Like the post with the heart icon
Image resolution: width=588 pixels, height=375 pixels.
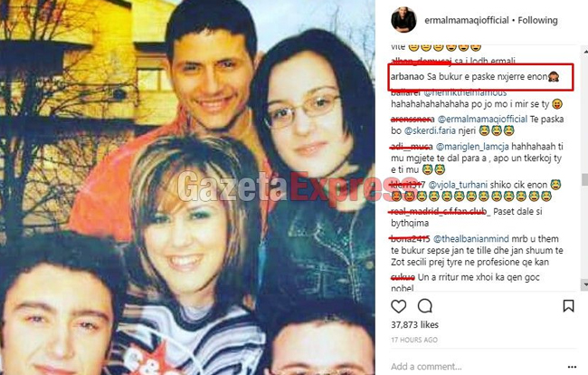pos(399,306)
